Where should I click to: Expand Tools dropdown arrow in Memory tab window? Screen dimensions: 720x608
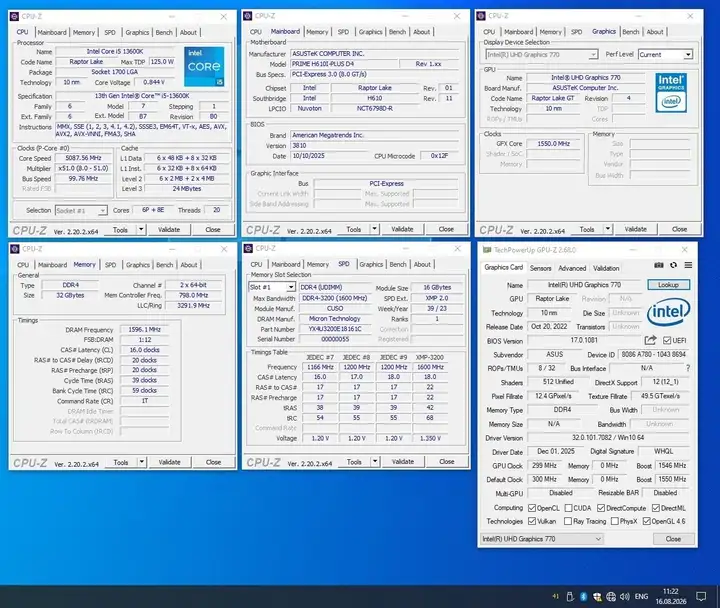click(x=142, y=462)
